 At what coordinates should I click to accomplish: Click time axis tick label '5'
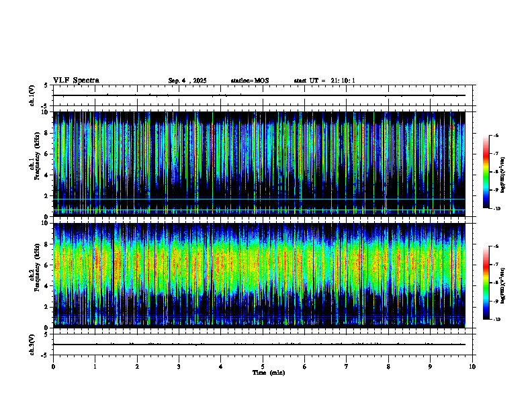pos(263,367)
